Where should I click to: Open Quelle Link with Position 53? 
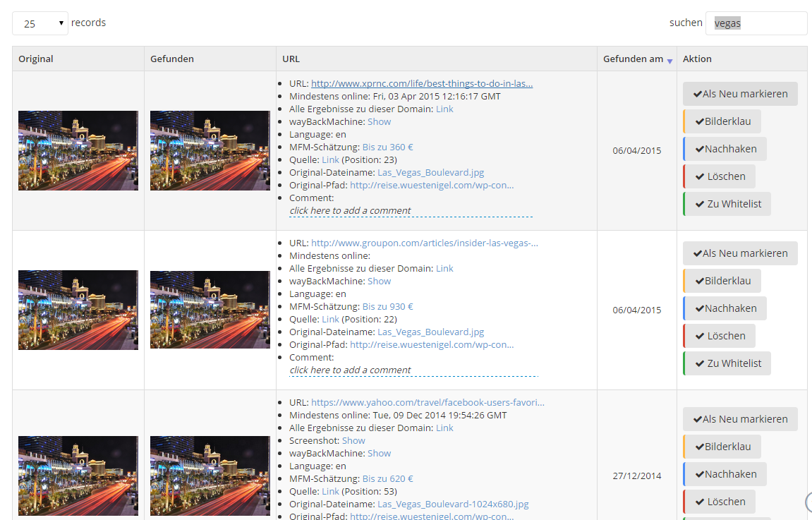(330, 491)
